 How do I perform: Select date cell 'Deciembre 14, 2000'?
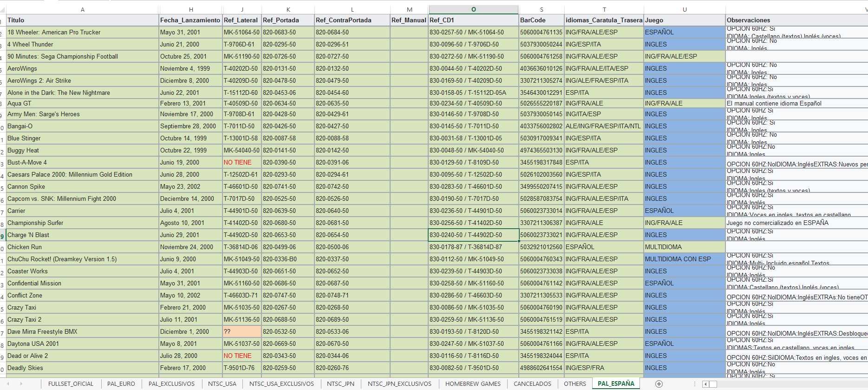pos(191,198)
